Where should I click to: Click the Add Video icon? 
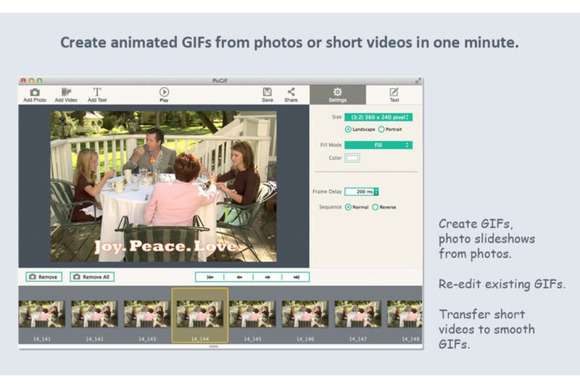[x=66, y=92]
